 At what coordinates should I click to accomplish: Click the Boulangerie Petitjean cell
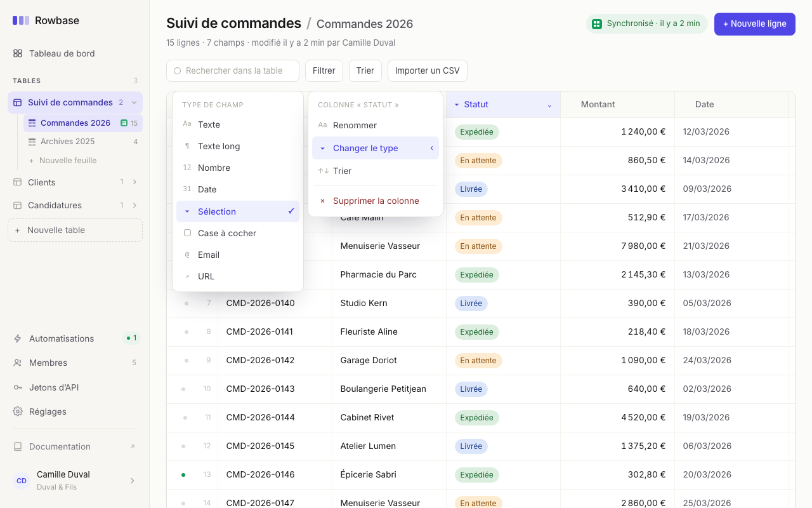[390, 389]
